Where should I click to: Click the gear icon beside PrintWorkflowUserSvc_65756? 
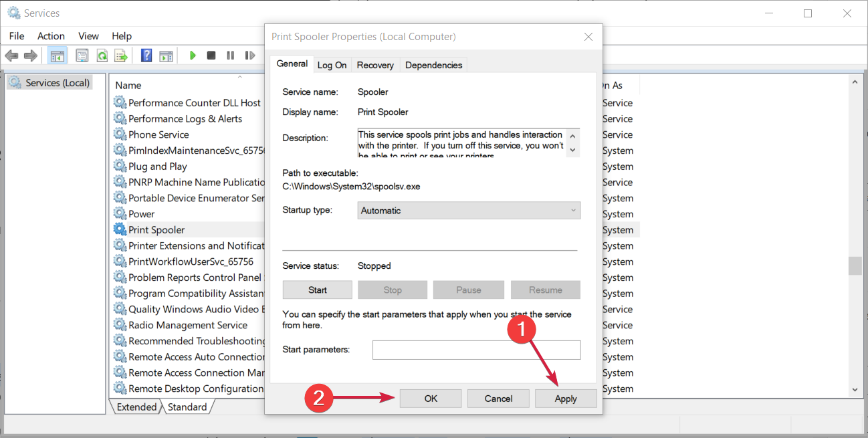point(120,261)
